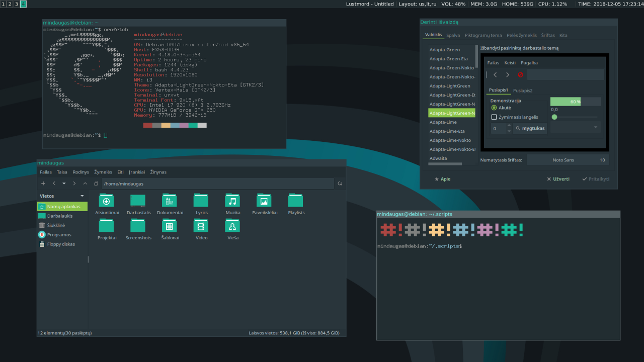This screenshot has width=644, height=362.
Task: Toggle the Žymimasis langelis checkbox
Action: 494,117
